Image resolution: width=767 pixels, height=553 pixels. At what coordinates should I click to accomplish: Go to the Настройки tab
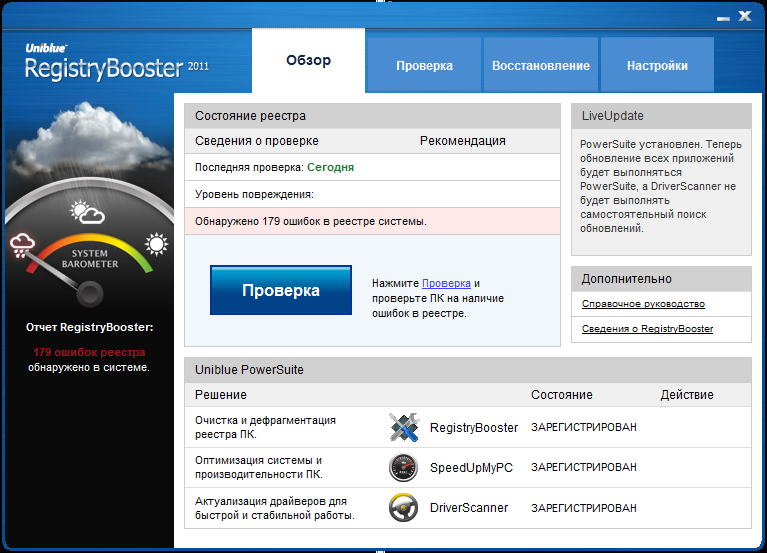(657, 66)
